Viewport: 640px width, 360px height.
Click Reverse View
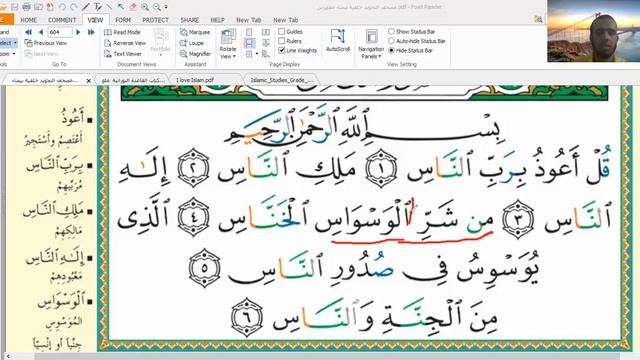[125, 43]
